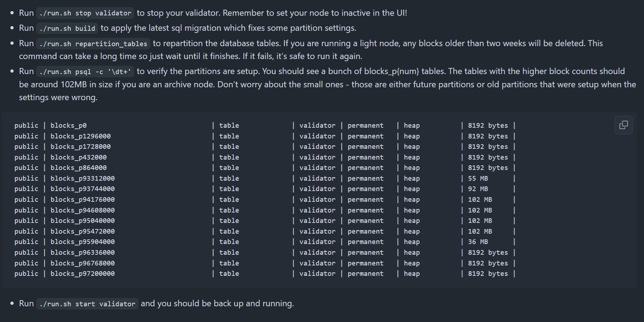Click the 'settings were wrong' text
The width and height of the screenshot is (644, 322).
58,97
